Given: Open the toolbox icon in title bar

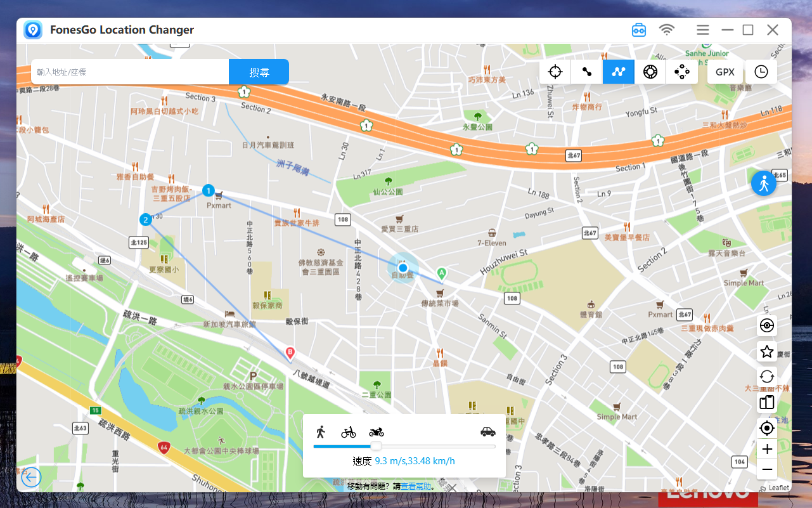Looking at the screenshot, I should click(638, 30).
